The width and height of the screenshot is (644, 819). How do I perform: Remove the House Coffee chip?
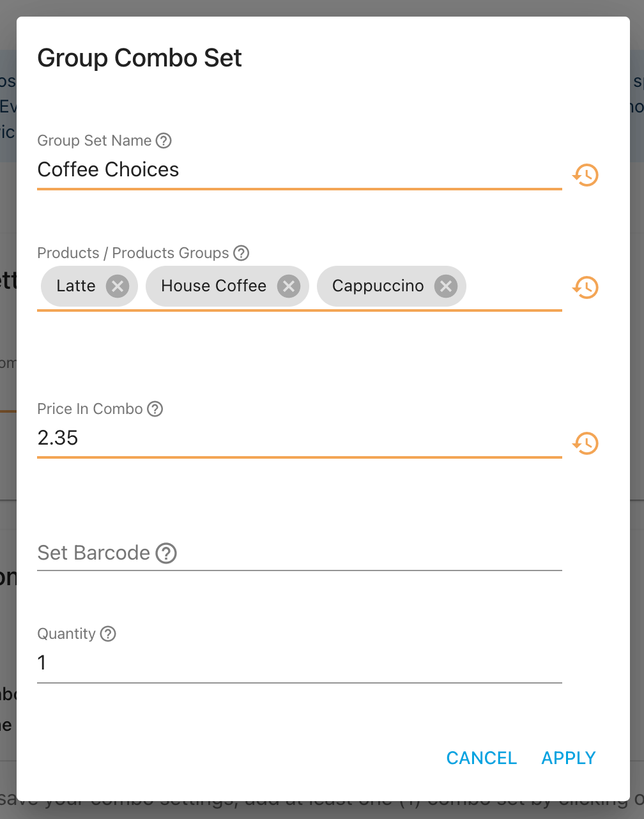coord(289,286)
